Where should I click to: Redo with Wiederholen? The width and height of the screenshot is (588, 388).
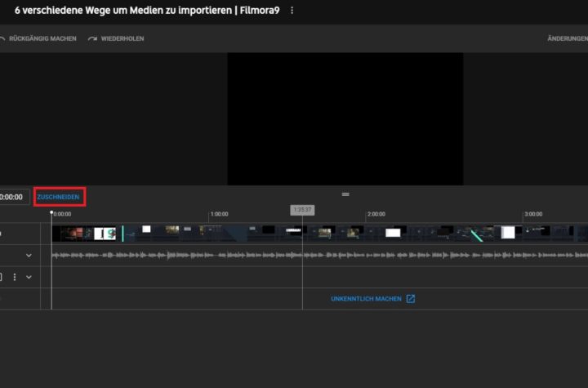click(116, 38)
